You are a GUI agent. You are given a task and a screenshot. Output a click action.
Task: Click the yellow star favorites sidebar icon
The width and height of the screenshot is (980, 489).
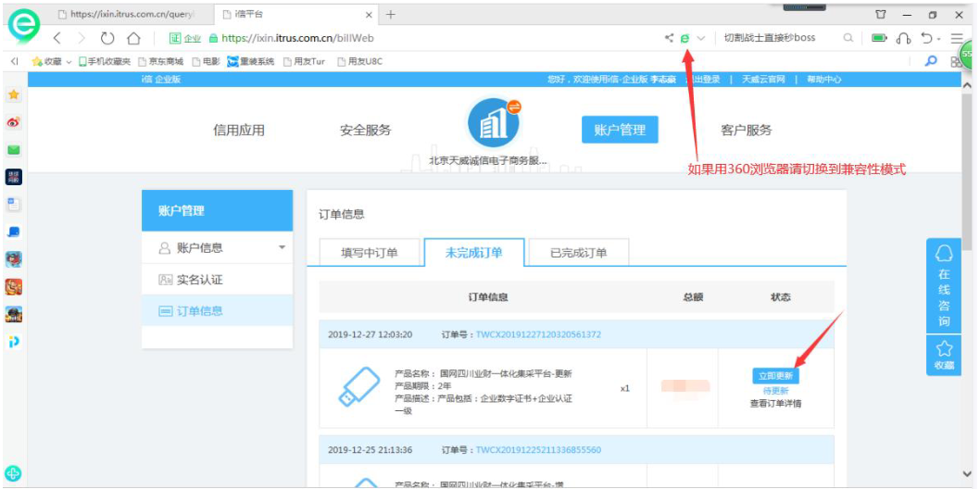pos(14,94)
